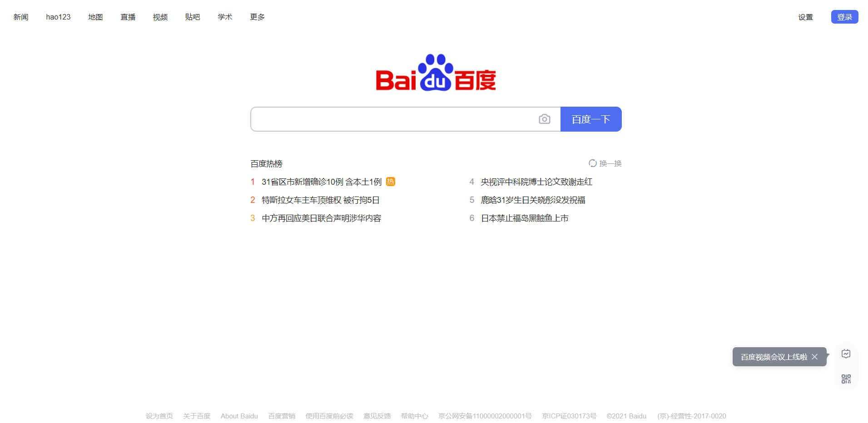
Task: Click the 京公网安备11000002000001号 footer link
Action: [x=485, y=416]
